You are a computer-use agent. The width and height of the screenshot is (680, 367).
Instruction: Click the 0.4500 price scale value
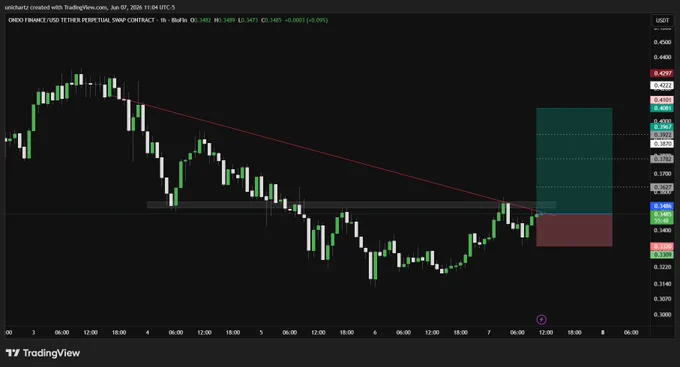point(662,42)
